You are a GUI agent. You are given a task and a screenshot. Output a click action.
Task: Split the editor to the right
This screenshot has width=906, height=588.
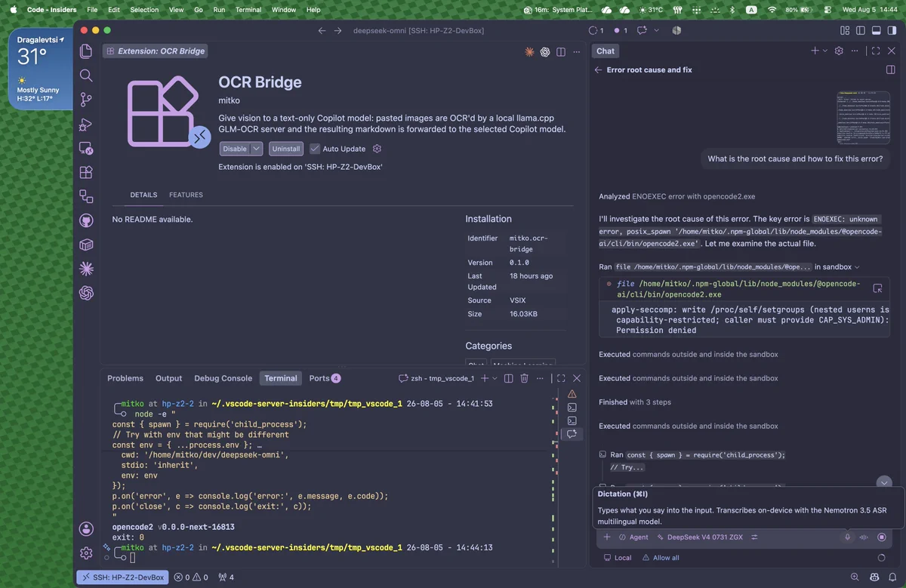(x=561, y=51)
